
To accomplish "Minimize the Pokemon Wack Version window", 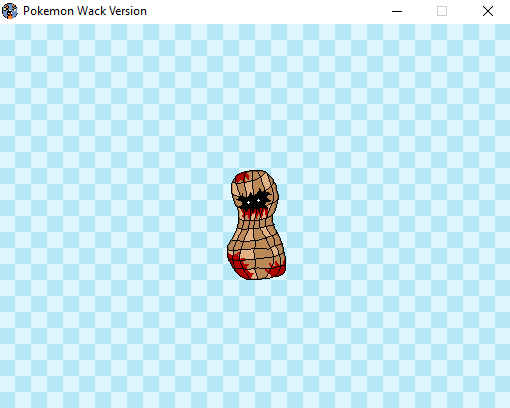I will (397, 11).
